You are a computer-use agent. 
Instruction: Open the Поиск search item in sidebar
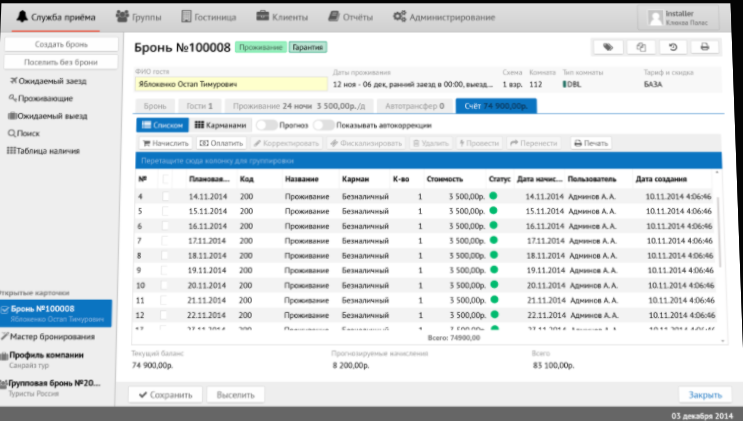click(x=30, y=132)
